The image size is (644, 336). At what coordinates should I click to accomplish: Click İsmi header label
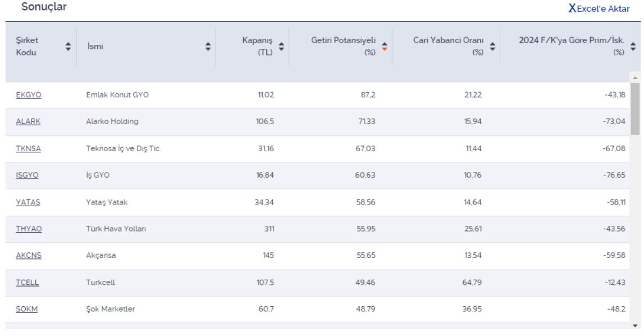95,46
